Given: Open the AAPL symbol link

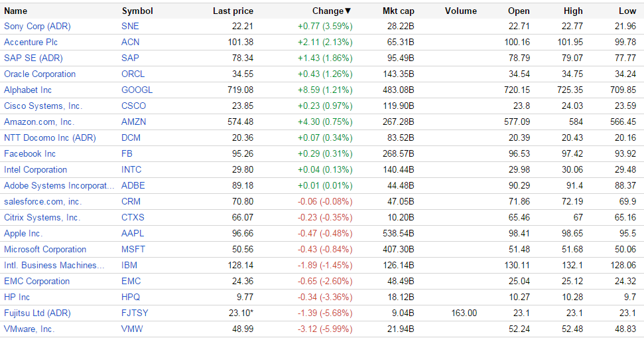Looking at the screenshot, I should pos(133,233).
